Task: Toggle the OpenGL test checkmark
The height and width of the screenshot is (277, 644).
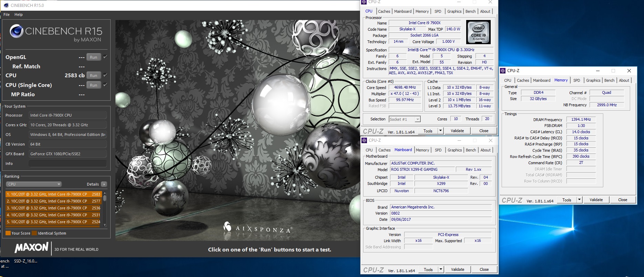Action: pos(105,57)
